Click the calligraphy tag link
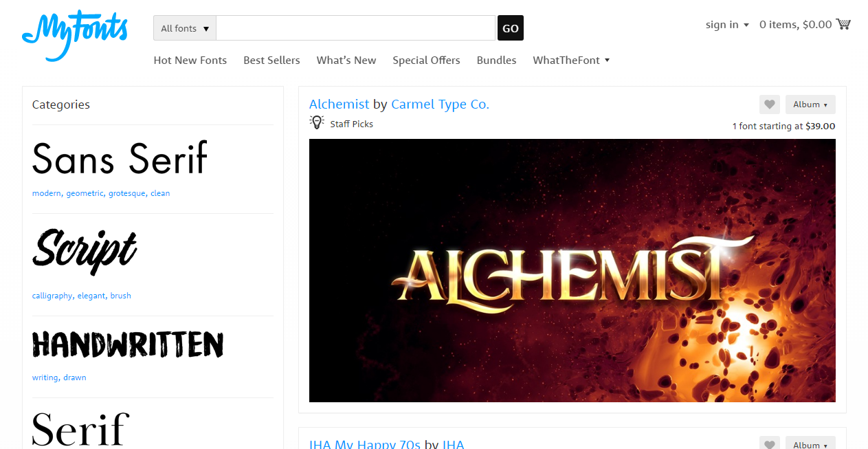868x449 pixels. (52, 296)
